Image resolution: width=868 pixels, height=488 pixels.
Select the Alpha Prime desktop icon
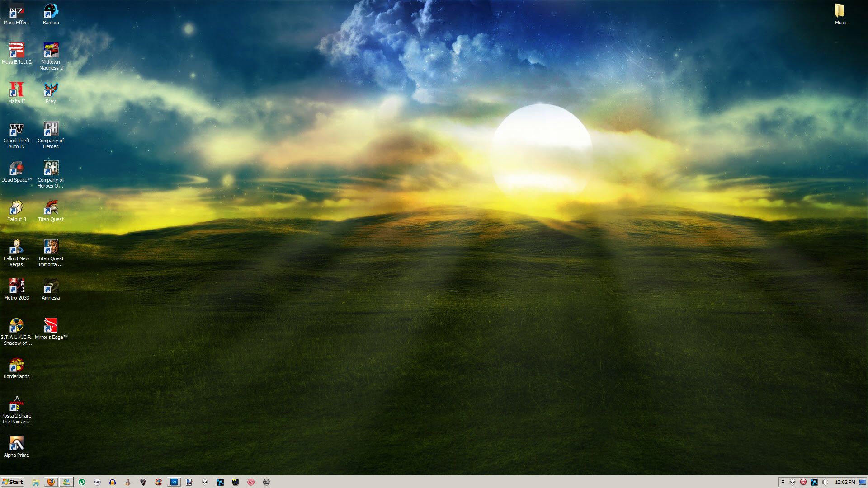pos(17,444)
